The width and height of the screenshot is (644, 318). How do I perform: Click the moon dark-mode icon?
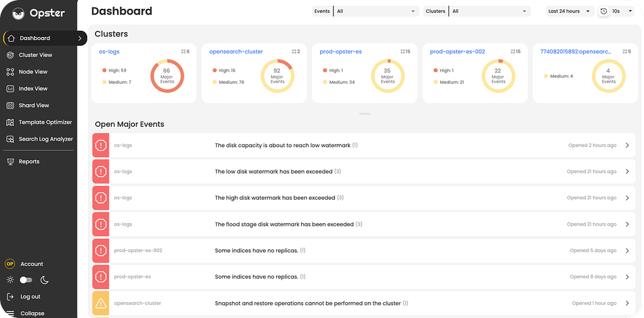tap(45, 280)
